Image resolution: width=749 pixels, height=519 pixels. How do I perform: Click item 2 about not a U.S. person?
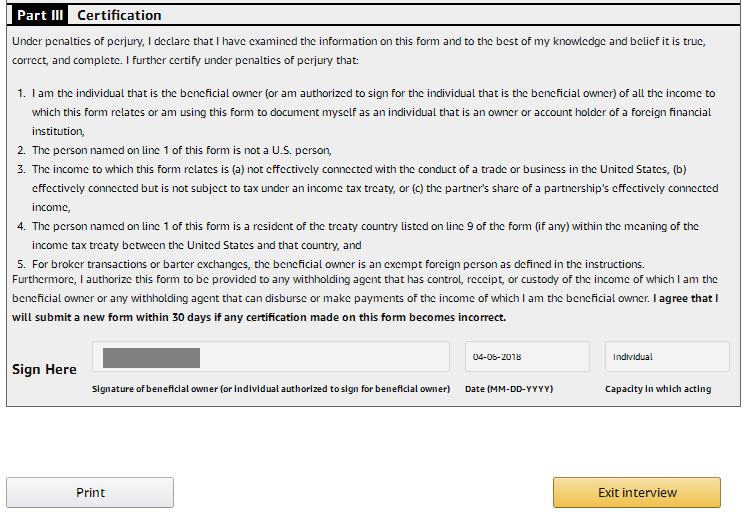[x=180, y=150]
